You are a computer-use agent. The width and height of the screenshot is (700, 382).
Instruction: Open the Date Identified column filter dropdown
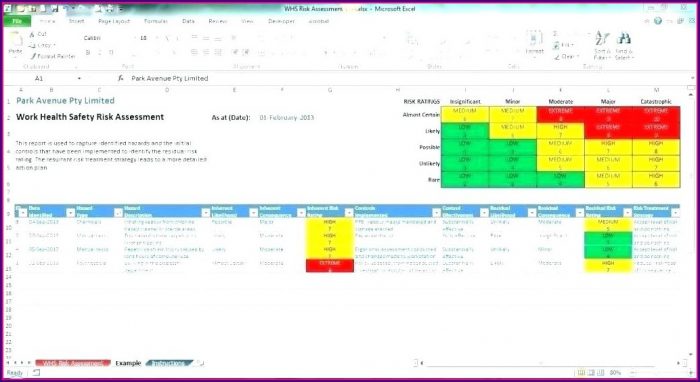point(70,213)
